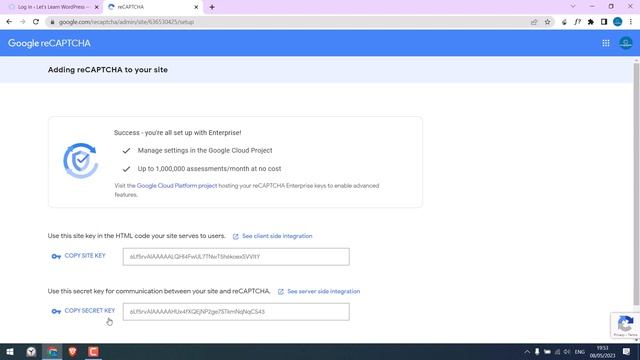Click the site key text field
The height and width of the screenshot is (360, 640).
click(236, 257)
